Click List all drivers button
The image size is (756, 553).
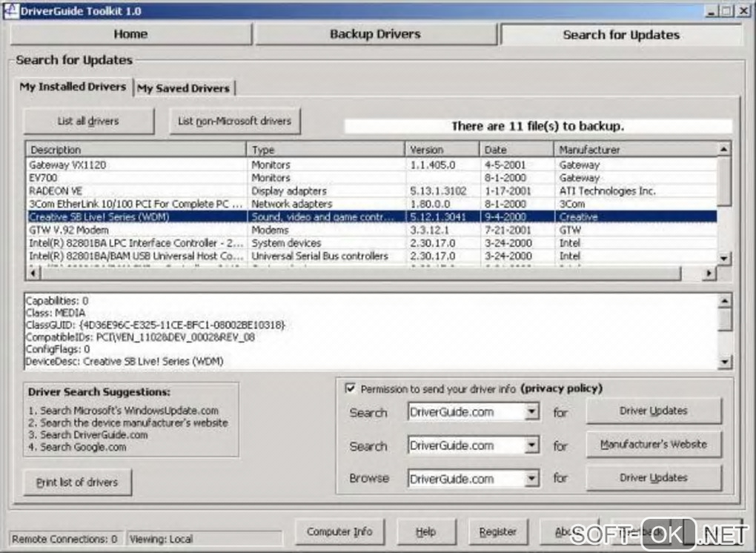[88, 121]
